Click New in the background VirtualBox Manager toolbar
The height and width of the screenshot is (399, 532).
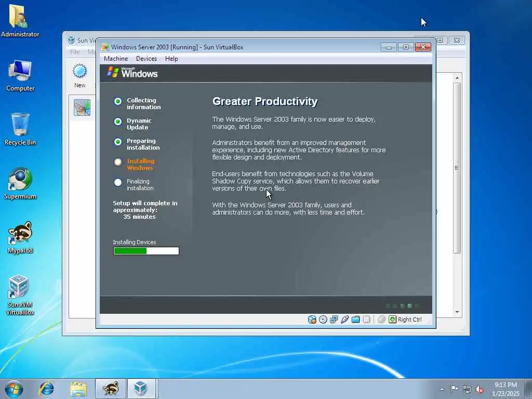click(79, 76)
